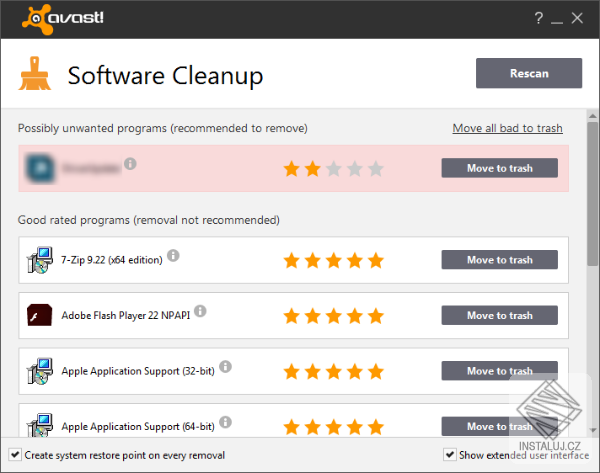Open info icon next to 7-Zip 9.22
The width and height of the screenshot is (600, 473).
pos(173,255)
